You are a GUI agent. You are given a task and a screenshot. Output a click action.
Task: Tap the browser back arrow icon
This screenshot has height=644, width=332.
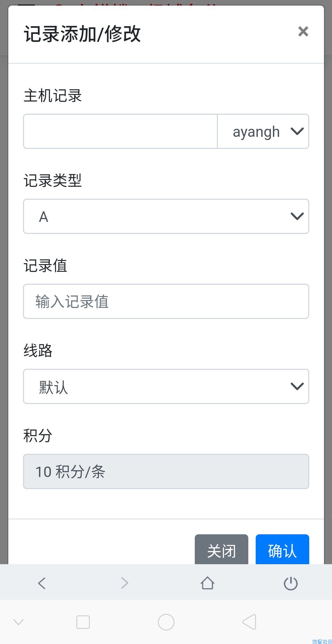[x=42, y=583]
